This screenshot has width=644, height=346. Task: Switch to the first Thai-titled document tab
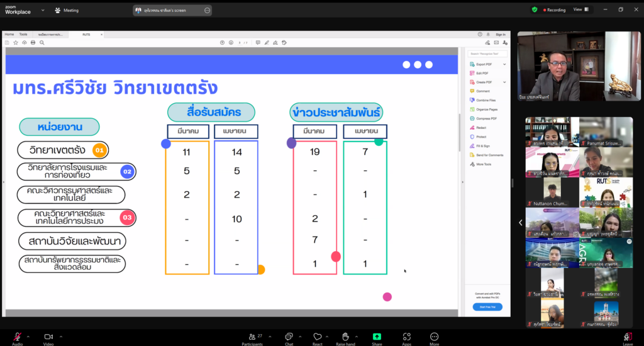(50, 35)
